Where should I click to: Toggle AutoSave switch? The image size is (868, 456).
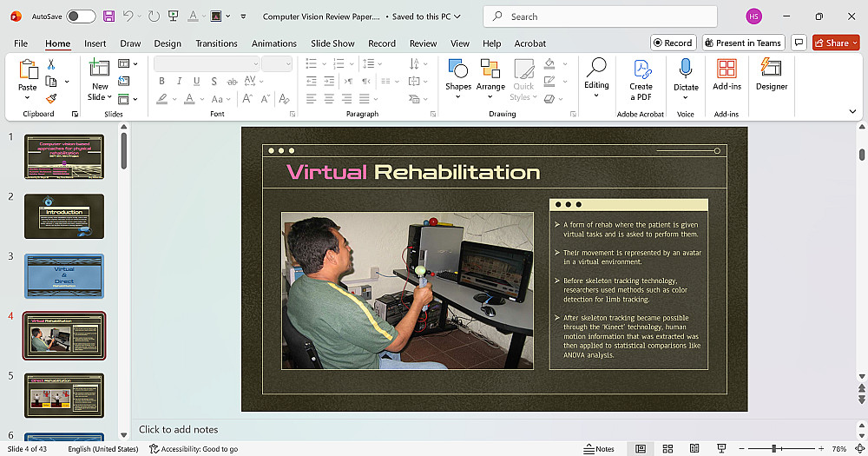(x=81, y=17)
